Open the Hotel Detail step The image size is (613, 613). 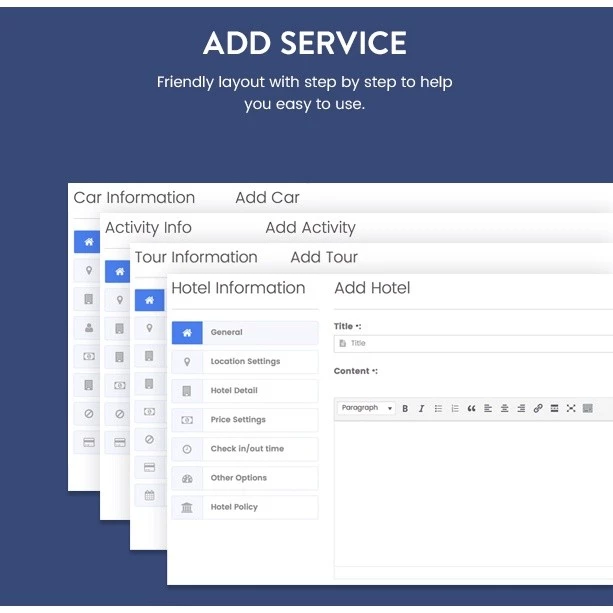[245, 391]
